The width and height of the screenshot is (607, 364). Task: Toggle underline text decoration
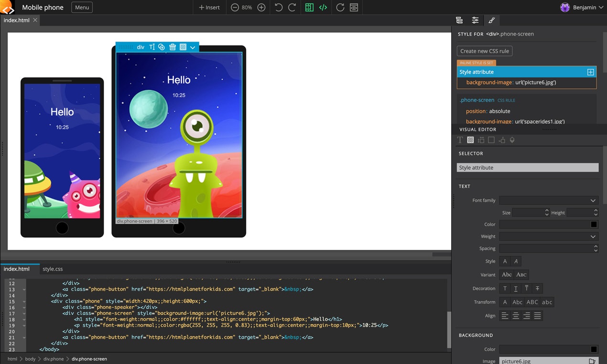pos(515,288)
